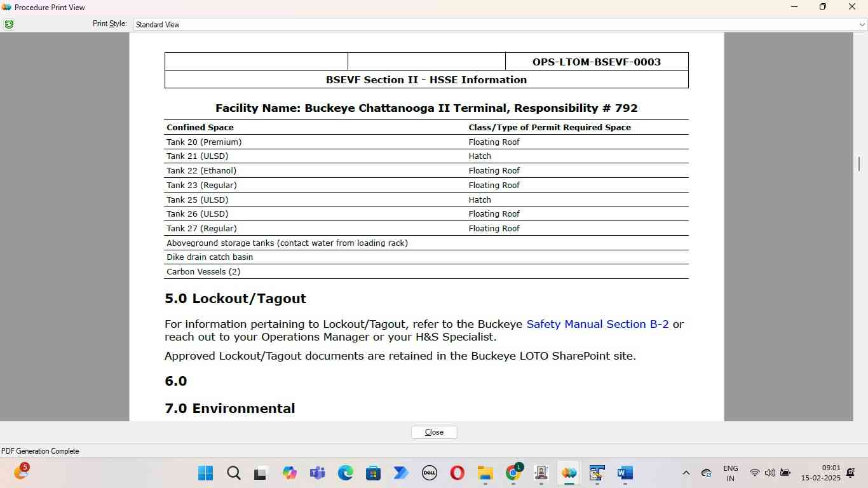Open taskbar Search
Image resolution: width=868 pixels, height=488 pixels.
coord(233,473)
